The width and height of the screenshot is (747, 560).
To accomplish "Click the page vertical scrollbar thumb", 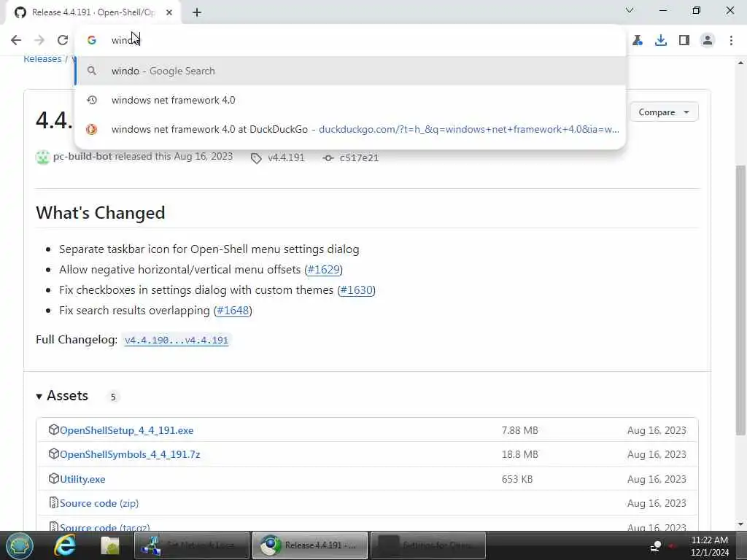I will [x=740, y=300].
